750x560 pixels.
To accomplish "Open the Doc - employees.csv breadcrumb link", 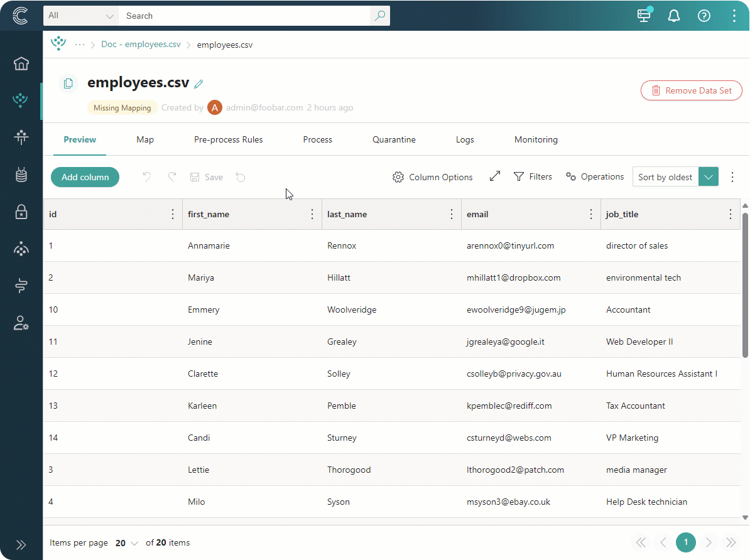I will point(141,44).
